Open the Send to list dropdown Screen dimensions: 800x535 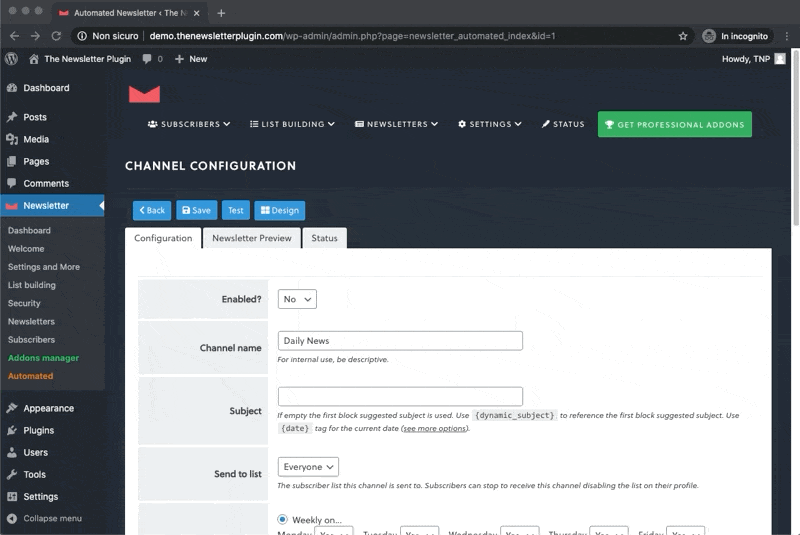(308, 467)
